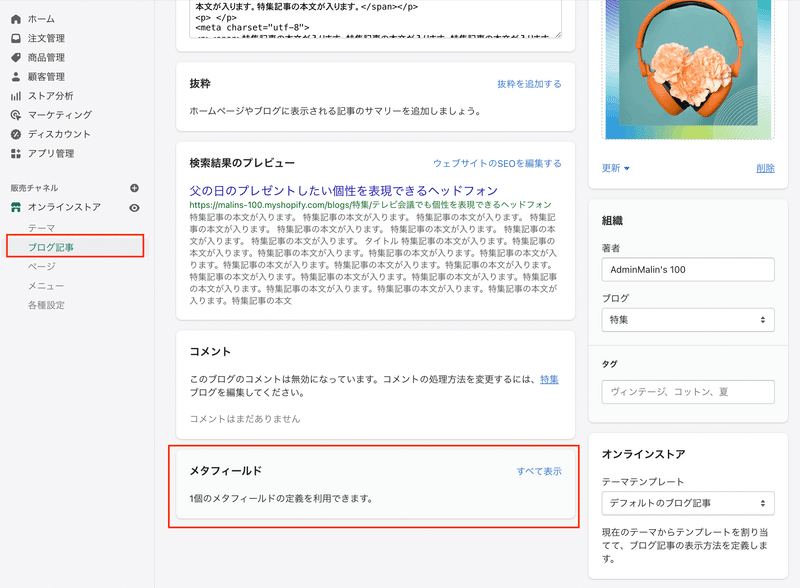Click the 検索結果のプレビュー heading
Viewport: 800px width, 588px height.
[x=242, y=163]
